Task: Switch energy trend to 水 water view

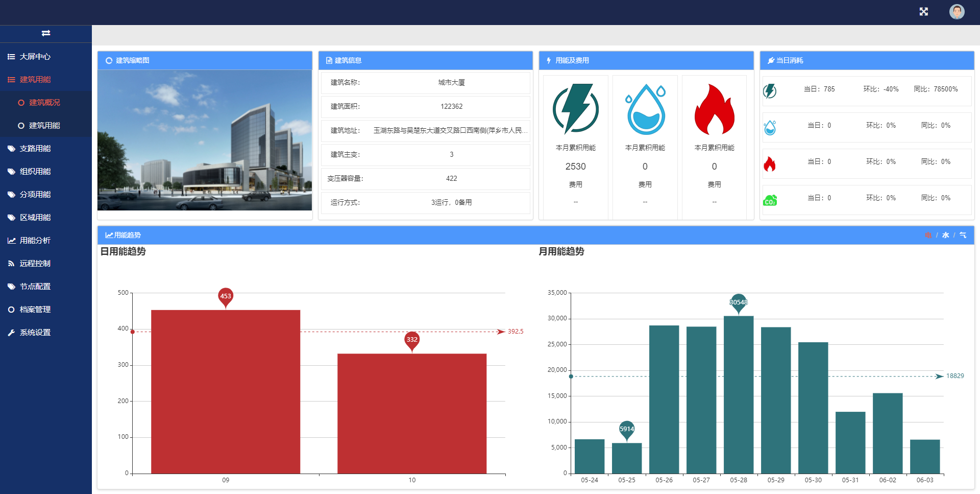Action: coord(946,235)
